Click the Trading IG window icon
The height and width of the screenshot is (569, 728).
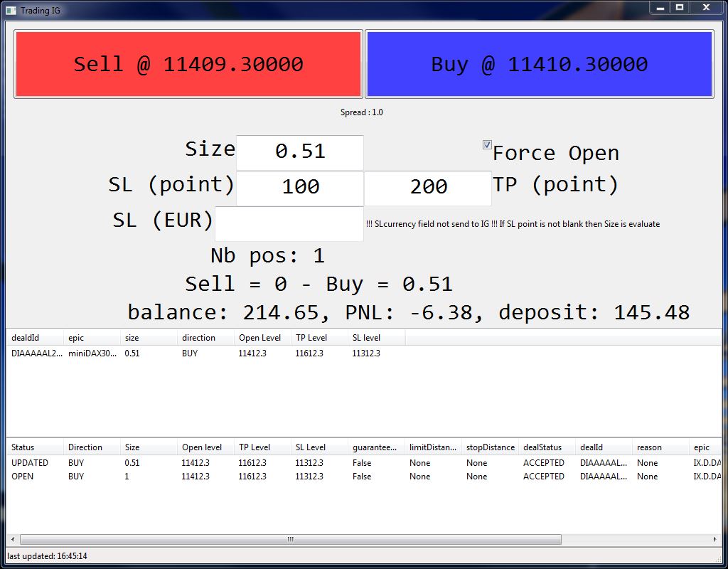click(11, 10)
